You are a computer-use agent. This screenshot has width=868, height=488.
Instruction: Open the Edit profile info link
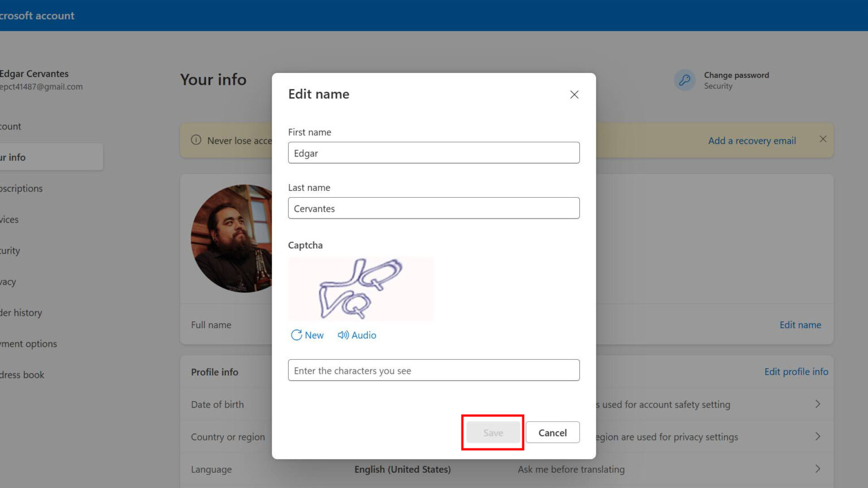click(796, 372)
